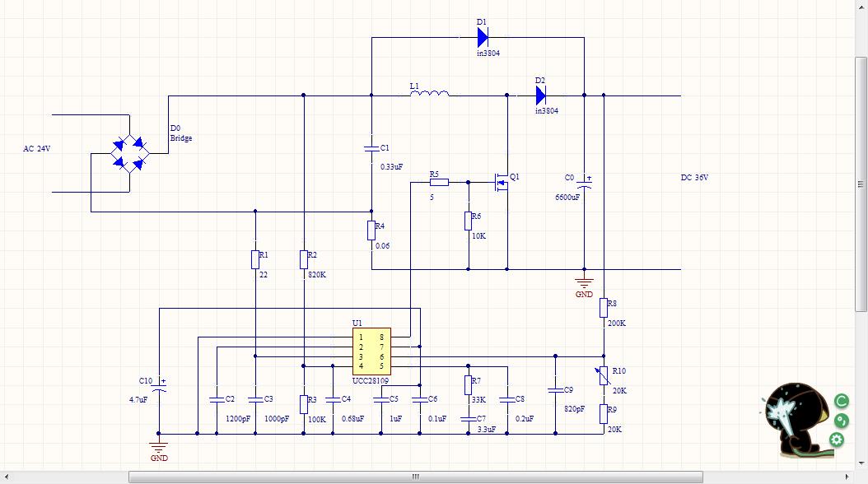The height and width of the screenshot is (484, 868).
Task: Click the '10K' value of R6
Action: click(x=478, y=236)
